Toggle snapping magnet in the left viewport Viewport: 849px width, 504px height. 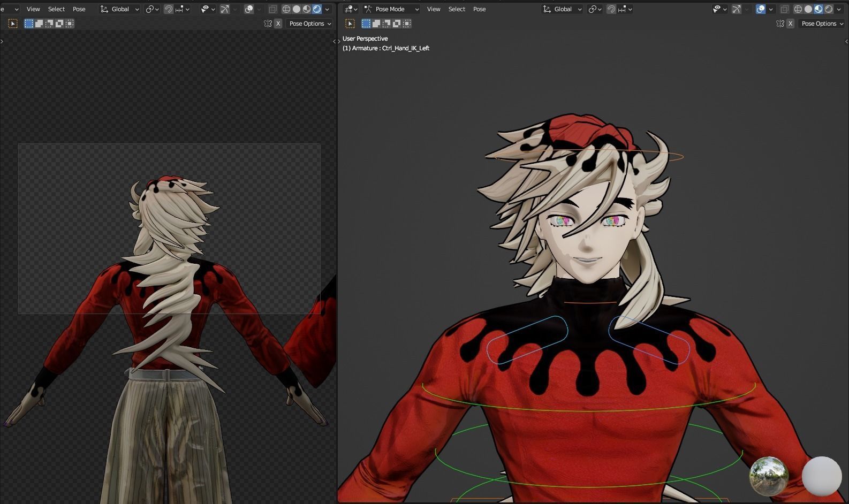pyautogui.click(x=169, y=9)
